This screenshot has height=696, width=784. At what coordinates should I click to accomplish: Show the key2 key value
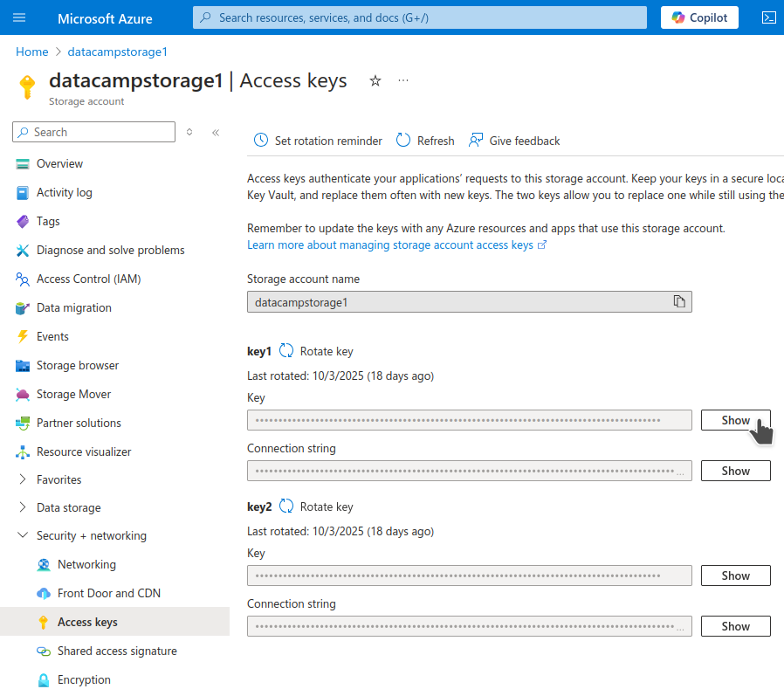[735, 575]
